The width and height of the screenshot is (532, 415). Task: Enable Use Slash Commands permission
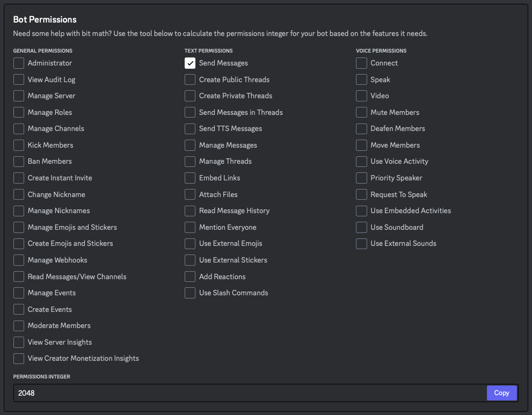(190, 293)
